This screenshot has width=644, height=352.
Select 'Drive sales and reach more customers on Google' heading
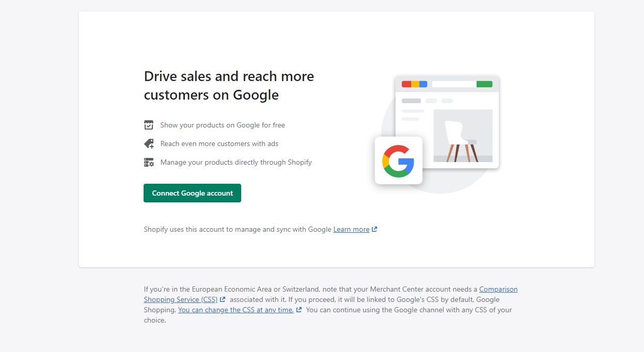[229, 86]
